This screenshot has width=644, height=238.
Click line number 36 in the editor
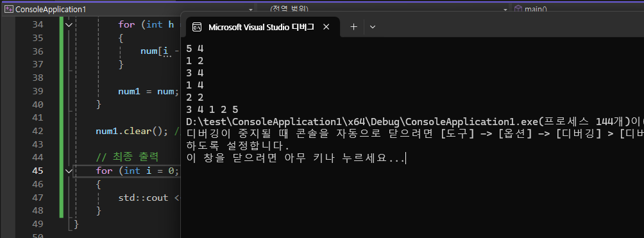click(37, 51)
